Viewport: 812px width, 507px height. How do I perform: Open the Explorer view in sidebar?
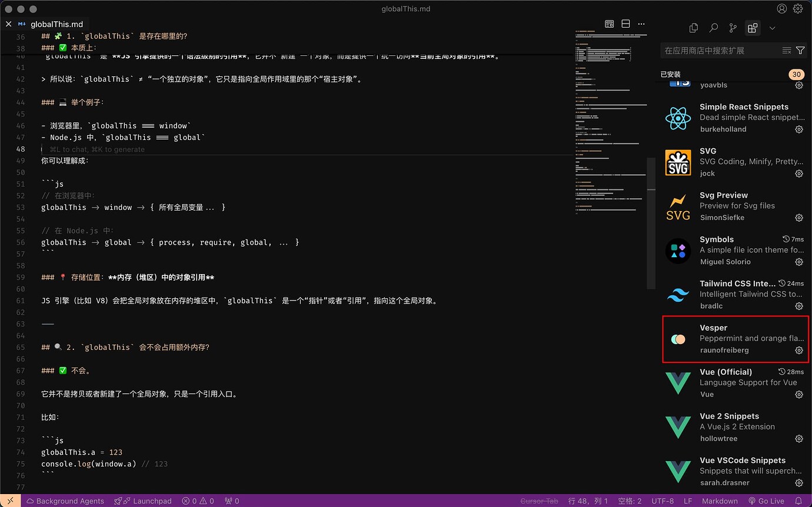pyautogui.click(x=694, y=28)
